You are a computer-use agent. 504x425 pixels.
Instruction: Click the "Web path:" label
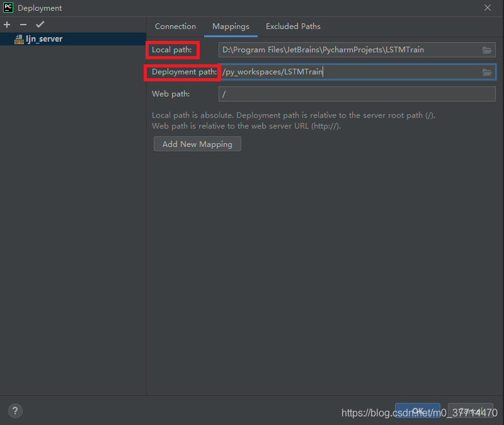click(x=171, y=94)
